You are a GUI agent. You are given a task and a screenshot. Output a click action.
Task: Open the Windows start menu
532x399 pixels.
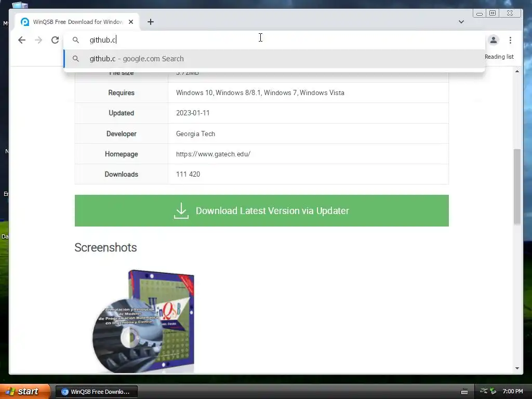pyautogui.click(x=24, y=392)
